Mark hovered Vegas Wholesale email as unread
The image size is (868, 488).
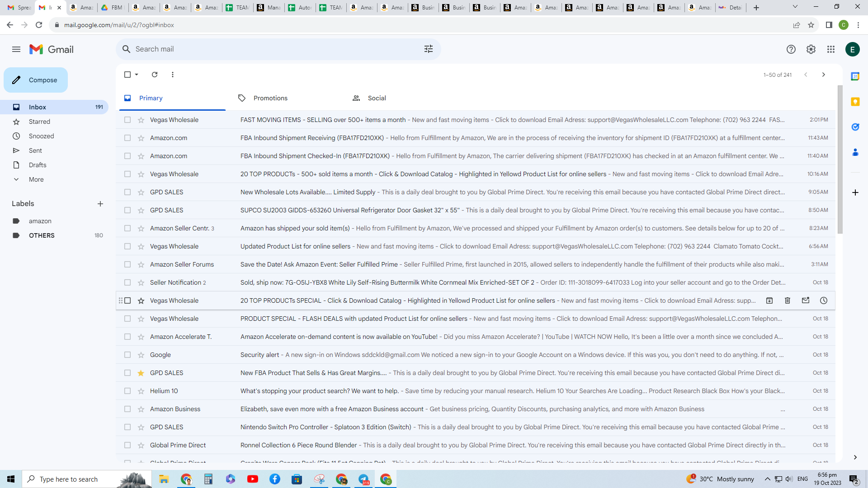806,300
